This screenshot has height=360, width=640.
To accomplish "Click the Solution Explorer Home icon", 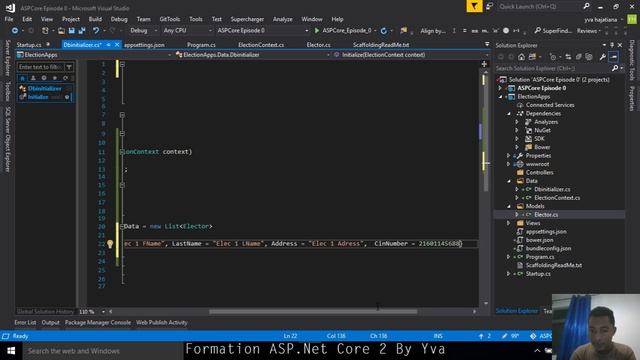I will (x=521, y=57).
